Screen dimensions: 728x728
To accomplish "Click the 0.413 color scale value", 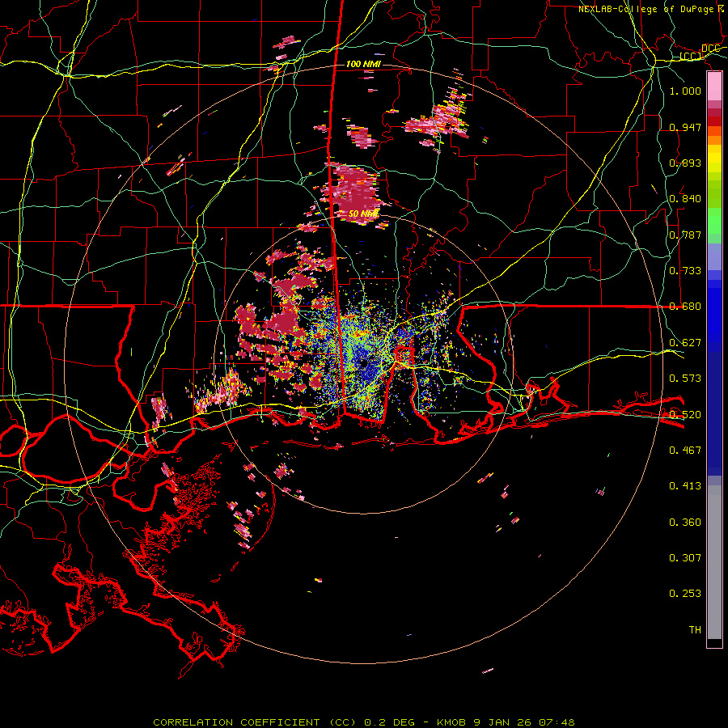I will (x=685, y=486).
